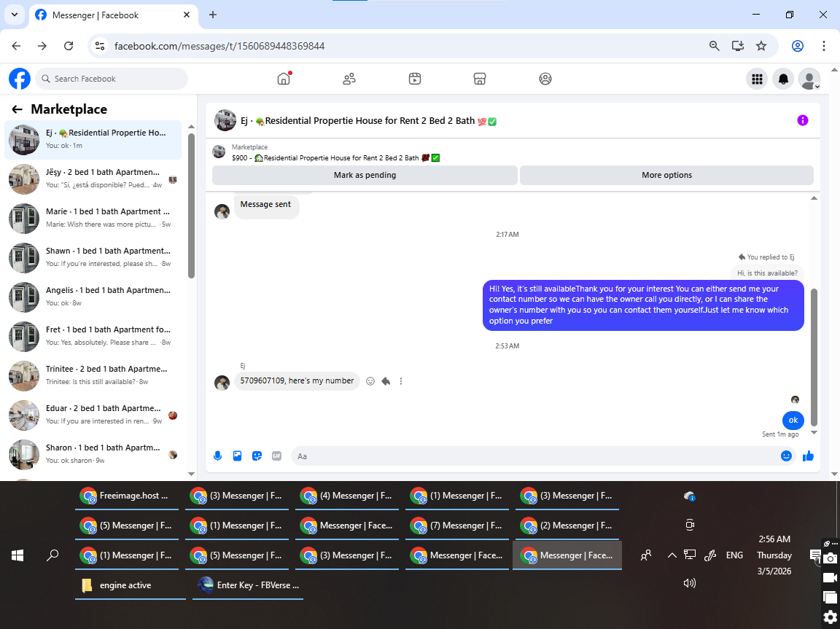This screenshot has width=840, height=629.
Task: Open Shawn 1 bed 1 bath conversation
Action: [93, 257]
